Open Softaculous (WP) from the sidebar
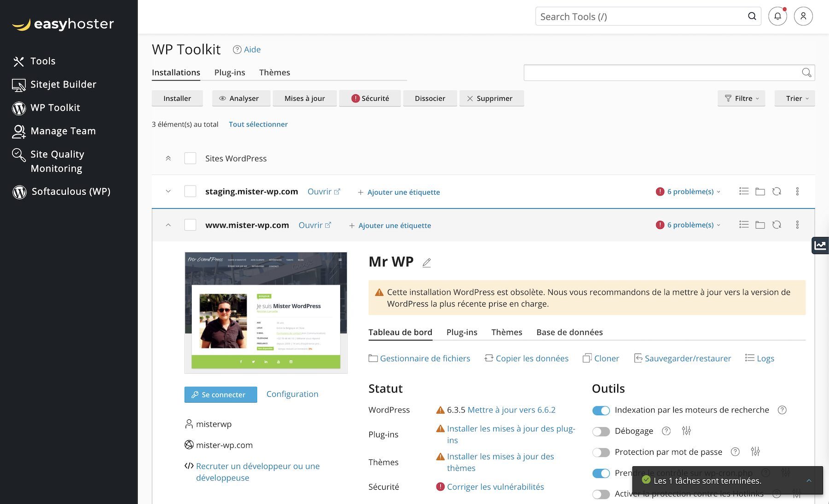Image resolution: width=829 pixels, height=504 pixels. tap(70, 191)
